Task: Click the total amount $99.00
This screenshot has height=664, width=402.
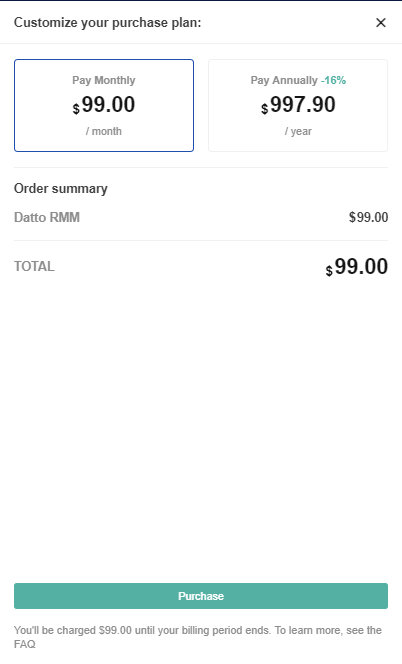Action: point(357,267)
